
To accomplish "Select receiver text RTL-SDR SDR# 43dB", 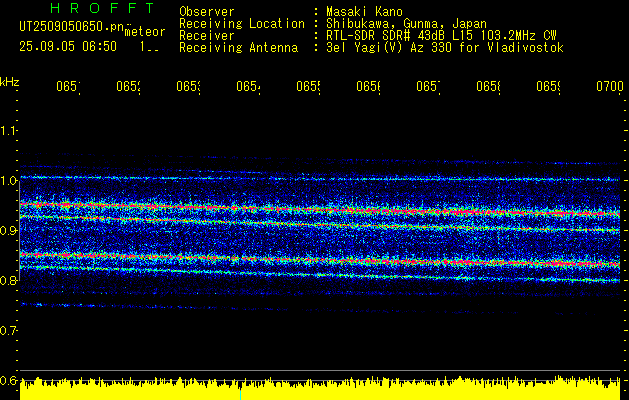I will [x=387, y=36].
